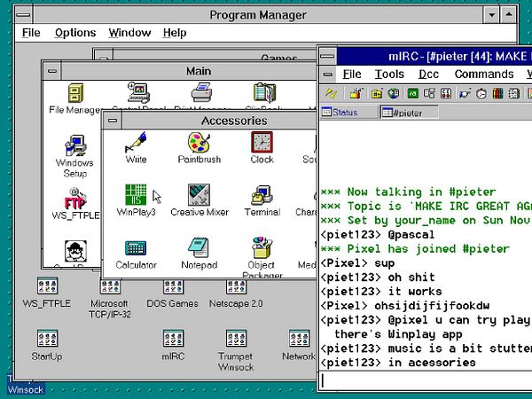The width and height of the screenshot is (532, 399).
Task: Open mIRC colors books toolbar icon
Action: [497, 93]
